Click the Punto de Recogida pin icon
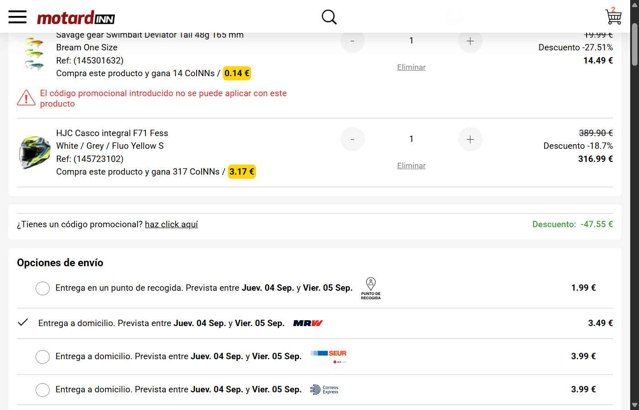 370,288
